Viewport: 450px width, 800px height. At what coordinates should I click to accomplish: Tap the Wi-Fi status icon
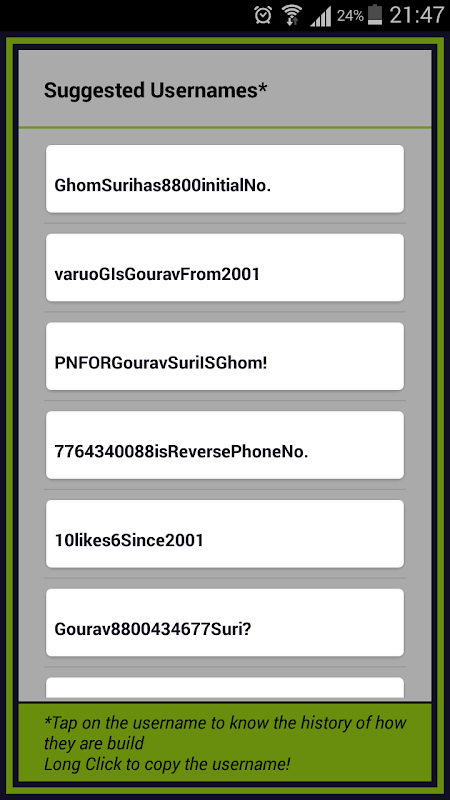click(292, 15)
